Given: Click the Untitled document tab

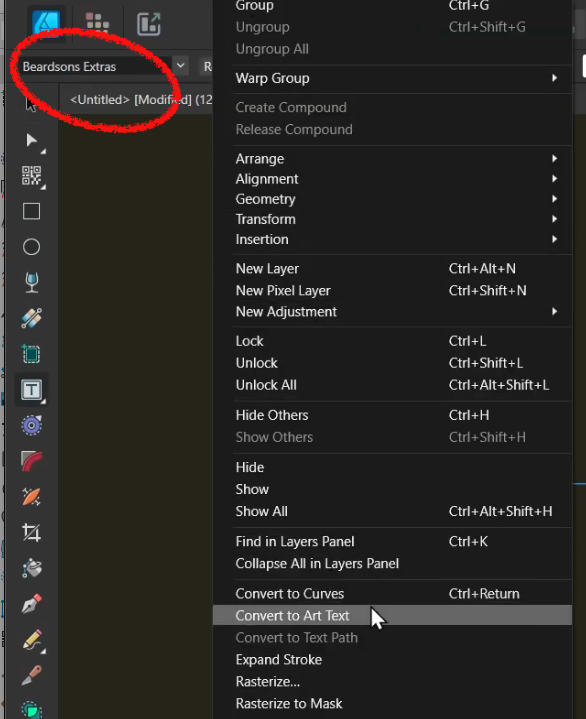Looking at the screenshot, I should 140,100.
